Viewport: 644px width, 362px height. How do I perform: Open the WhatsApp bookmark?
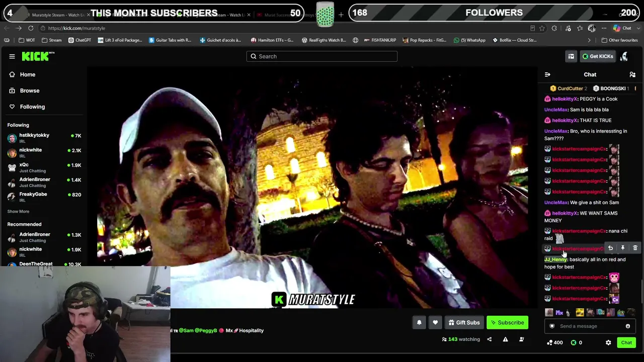coord(469,40)
